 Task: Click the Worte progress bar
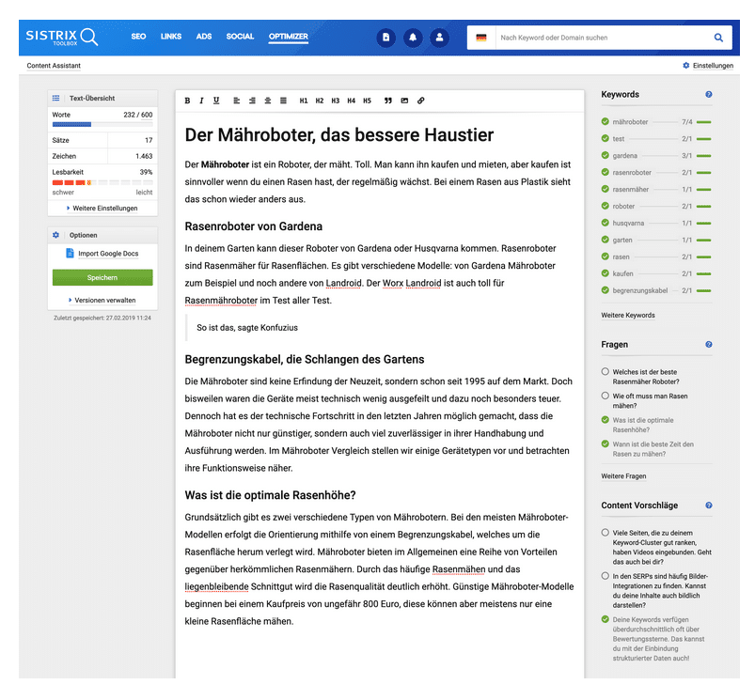click(102, 125)
